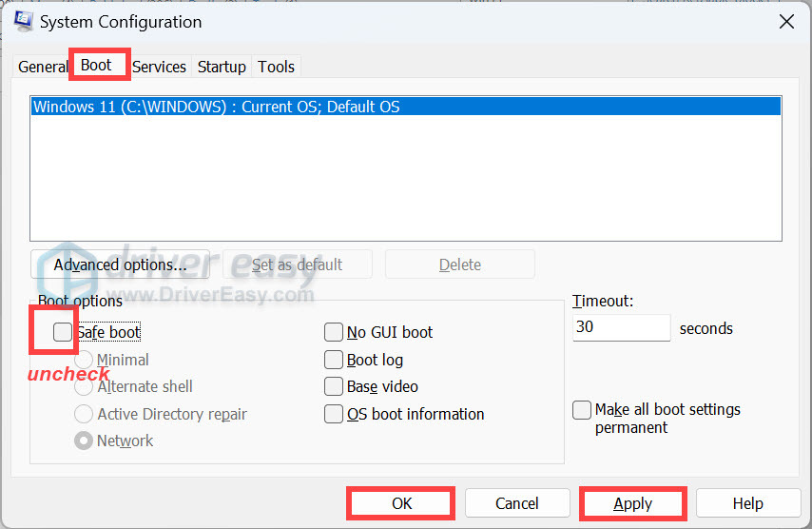Select the Windows 11 boot entry

pos(217,108)
